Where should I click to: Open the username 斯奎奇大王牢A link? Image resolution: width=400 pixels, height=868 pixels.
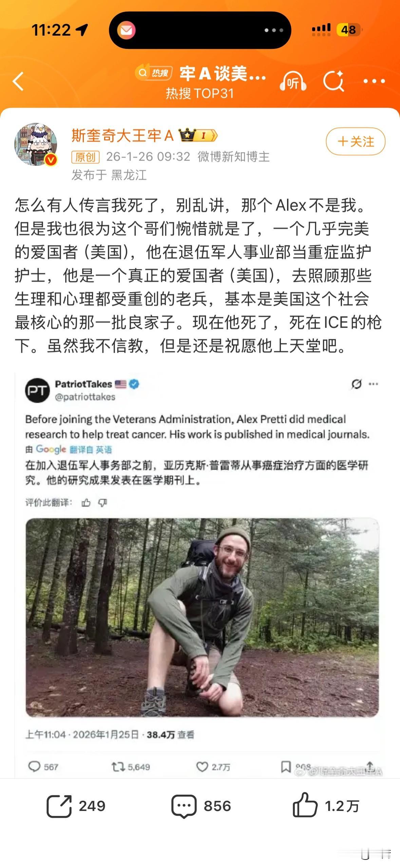pos(122,135)
